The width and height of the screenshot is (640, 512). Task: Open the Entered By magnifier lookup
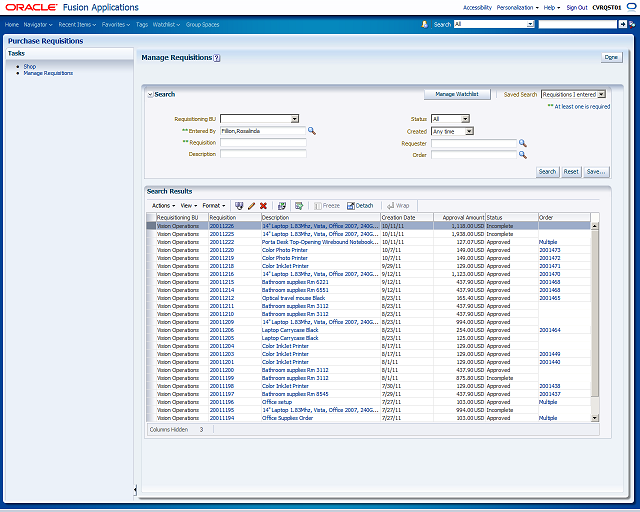pos(312,131)
